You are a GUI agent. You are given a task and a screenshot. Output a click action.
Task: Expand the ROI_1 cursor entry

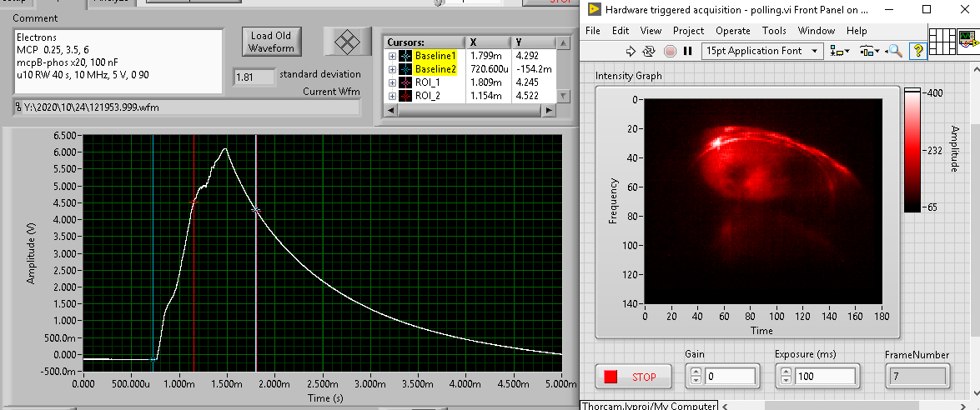click(x=392, y=82)
